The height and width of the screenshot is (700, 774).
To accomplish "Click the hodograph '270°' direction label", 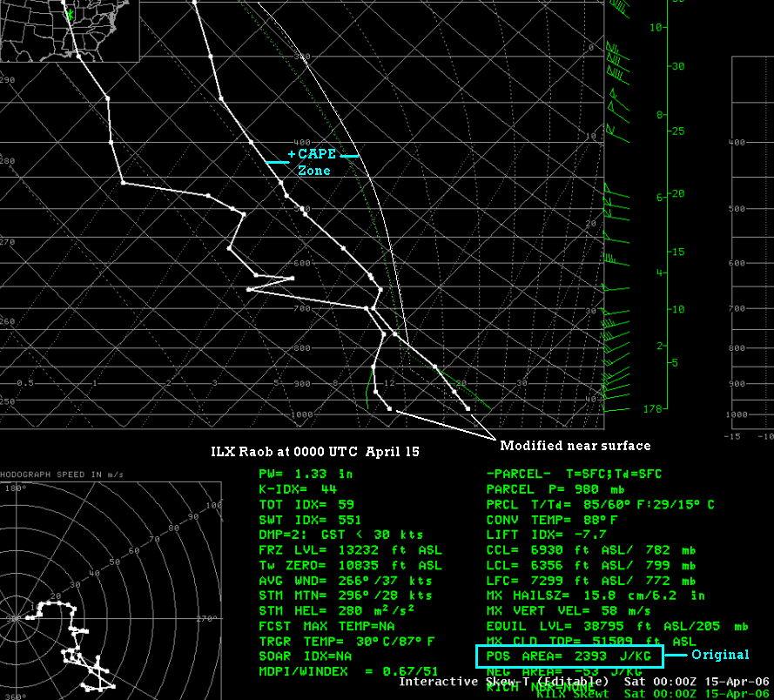I will point(207,618).
